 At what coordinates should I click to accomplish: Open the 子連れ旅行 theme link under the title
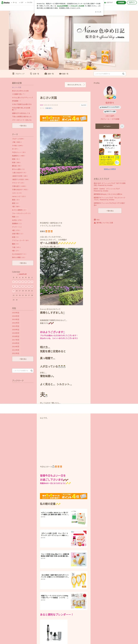[x=49, y=108]
